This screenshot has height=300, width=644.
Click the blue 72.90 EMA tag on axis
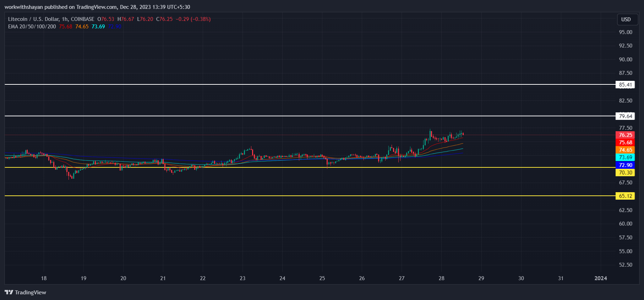pyautogui.click(x=625, y=165)
